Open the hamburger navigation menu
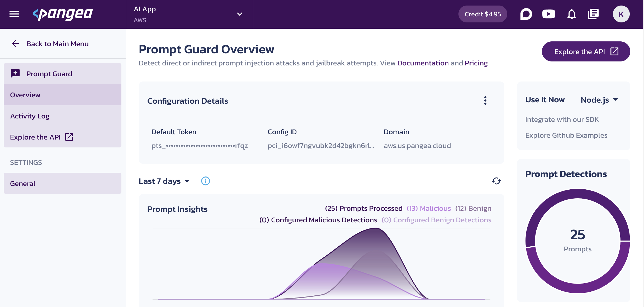 14,14
